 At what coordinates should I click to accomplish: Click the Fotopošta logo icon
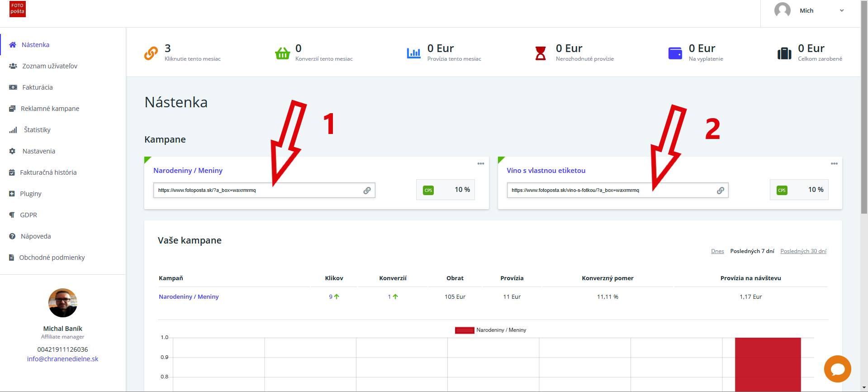pos(18,9)
